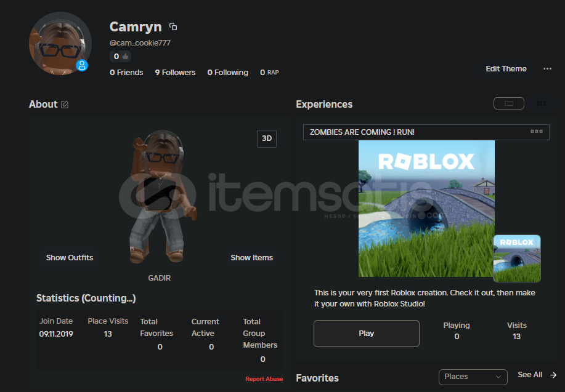The width and height of the screenshot is (565, 392).
Task: Play the ZOMBIES ARE COMING experience
Action: [x=367, y=334]
